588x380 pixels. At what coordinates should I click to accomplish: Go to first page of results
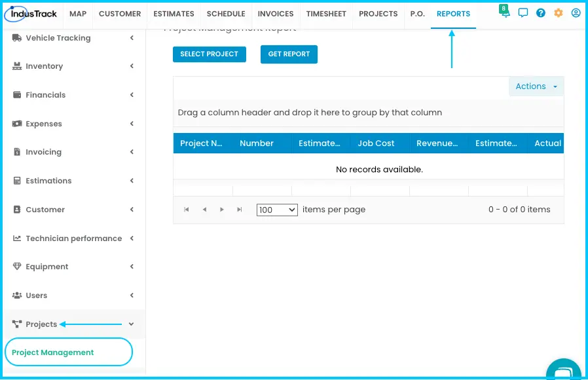click(x=187, y=209)
